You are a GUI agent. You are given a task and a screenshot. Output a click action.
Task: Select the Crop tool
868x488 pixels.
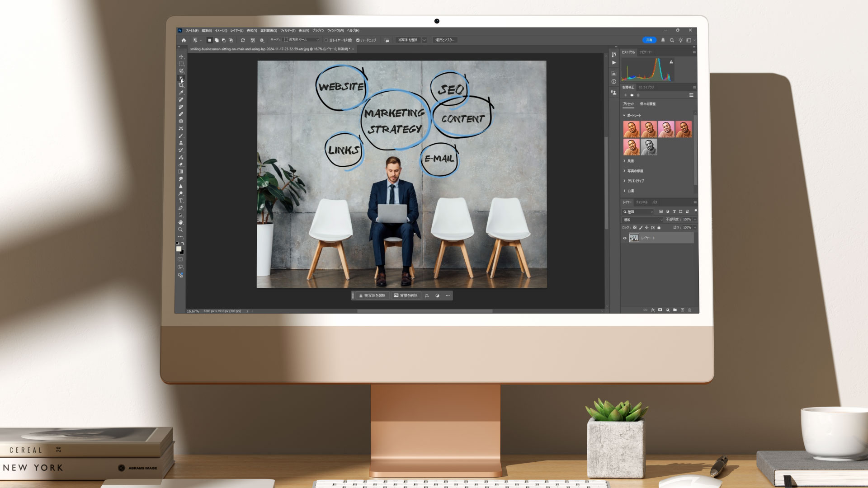(x=181, y=85)
